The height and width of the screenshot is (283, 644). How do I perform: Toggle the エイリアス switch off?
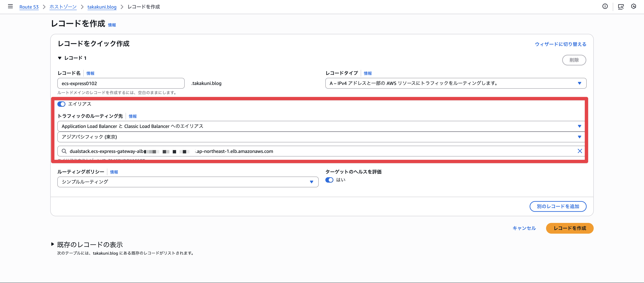click(x=62, y=104)
